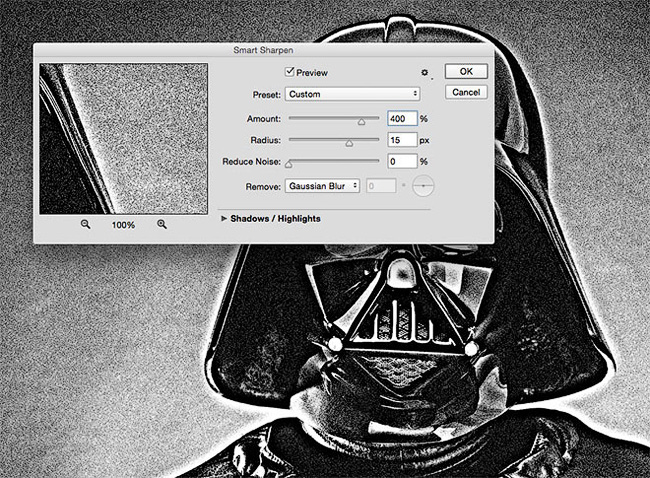Click the 100% preview zoom label
650x478 pixels.
[123, 225]
